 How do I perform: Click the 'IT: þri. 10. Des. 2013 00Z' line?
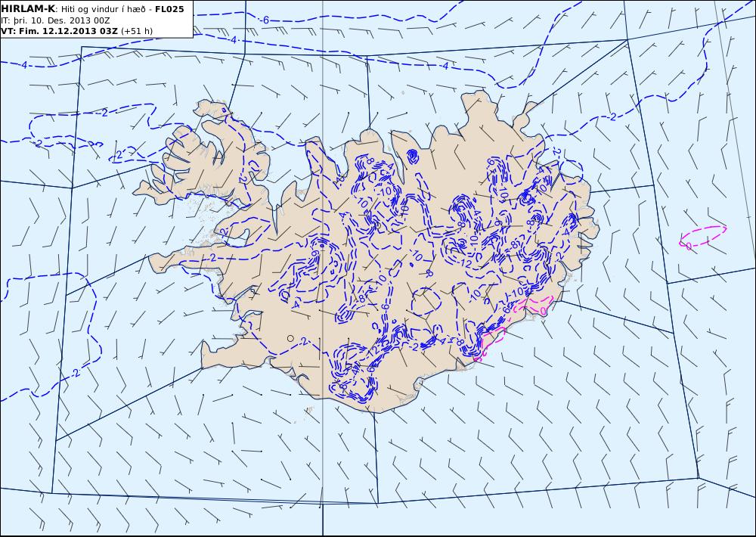(55, 20)
